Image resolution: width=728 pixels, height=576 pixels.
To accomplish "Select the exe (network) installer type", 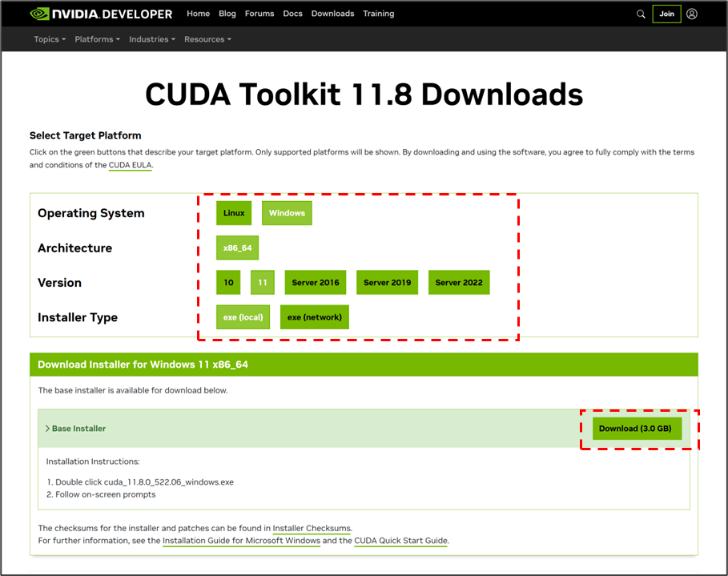I will pos(314,316).
